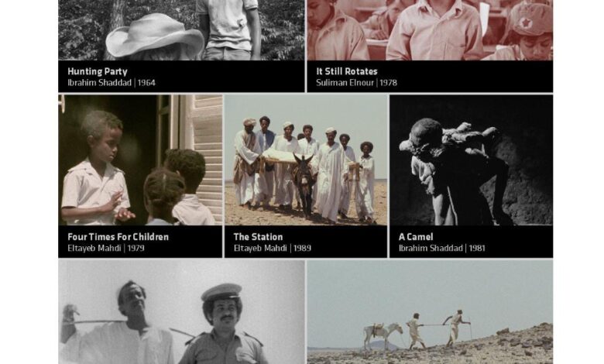Open Four Times For Children film still
The height and width of the screenshot is (364, 604).
[x=140, y=160]
